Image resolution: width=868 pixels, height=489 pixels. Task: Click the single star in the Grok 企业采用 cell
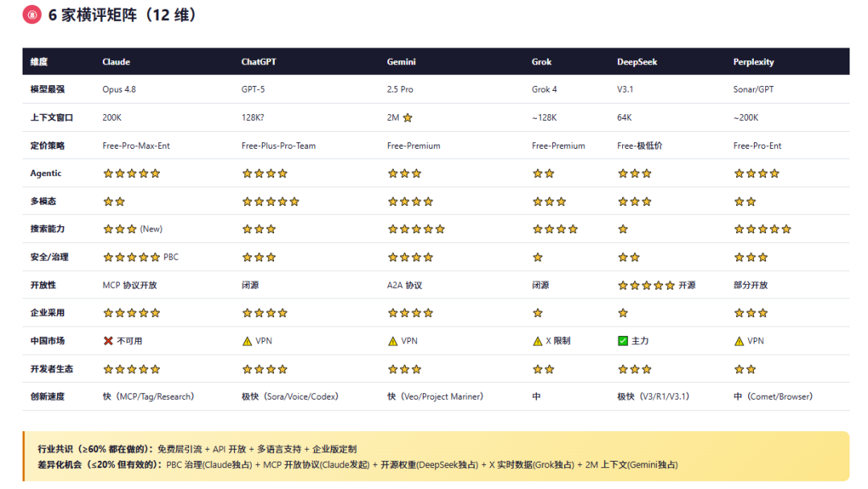[x=538, y=314]
